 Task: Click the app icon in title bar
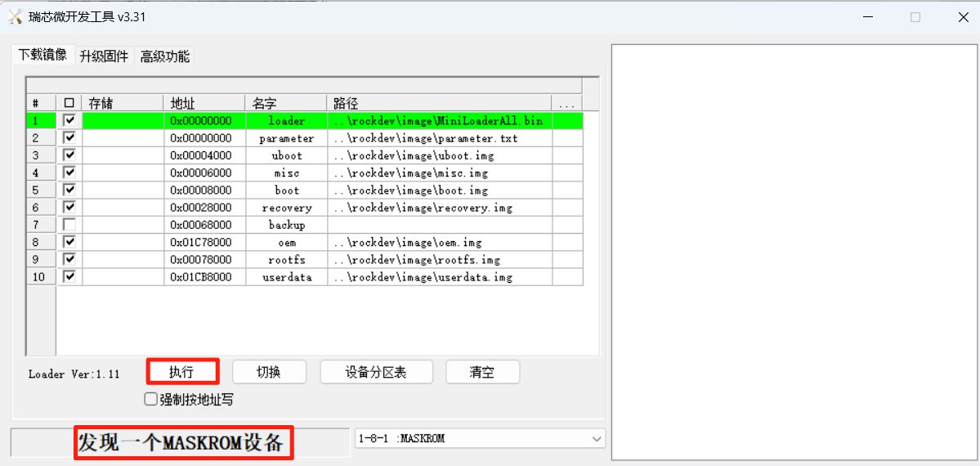(x=15, y=17)
